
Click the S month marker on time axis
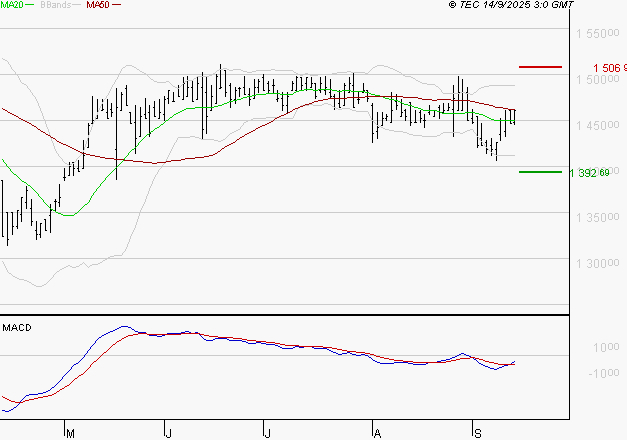point(478,433)
